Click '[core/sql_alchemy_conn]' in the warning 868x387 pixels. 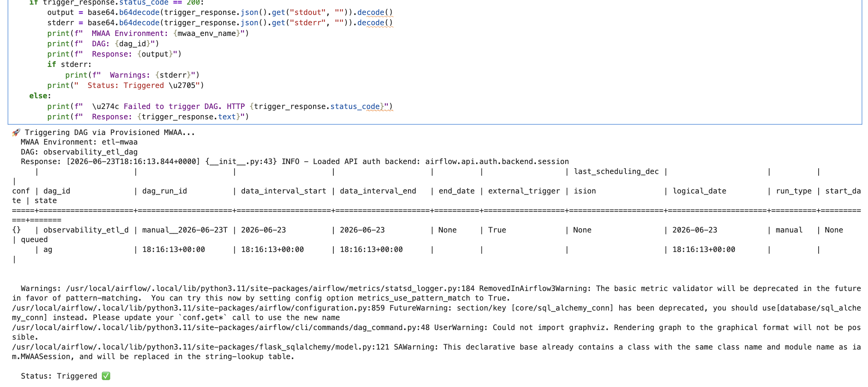[x=562, y=308]
